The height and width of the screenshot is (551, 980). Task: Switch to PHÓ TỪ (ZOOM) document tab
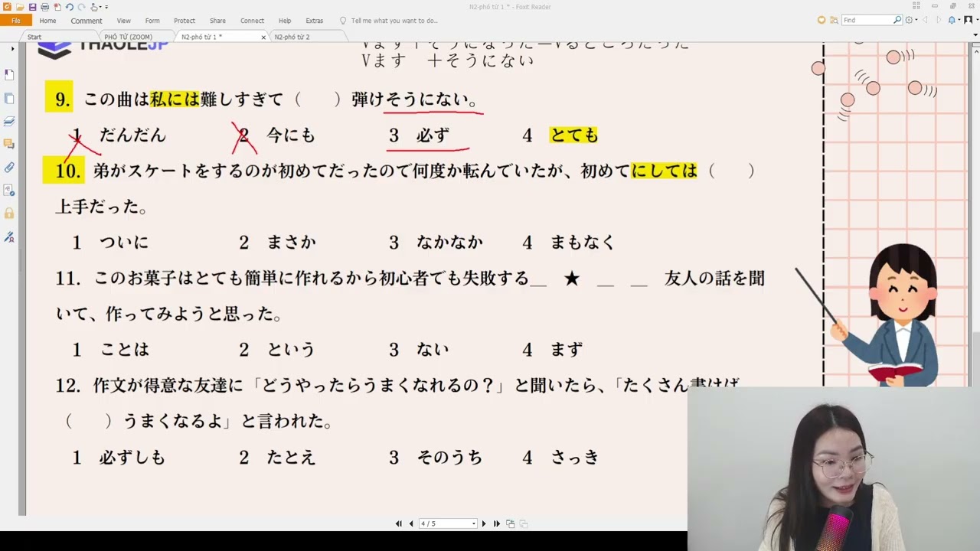(128, 37)
